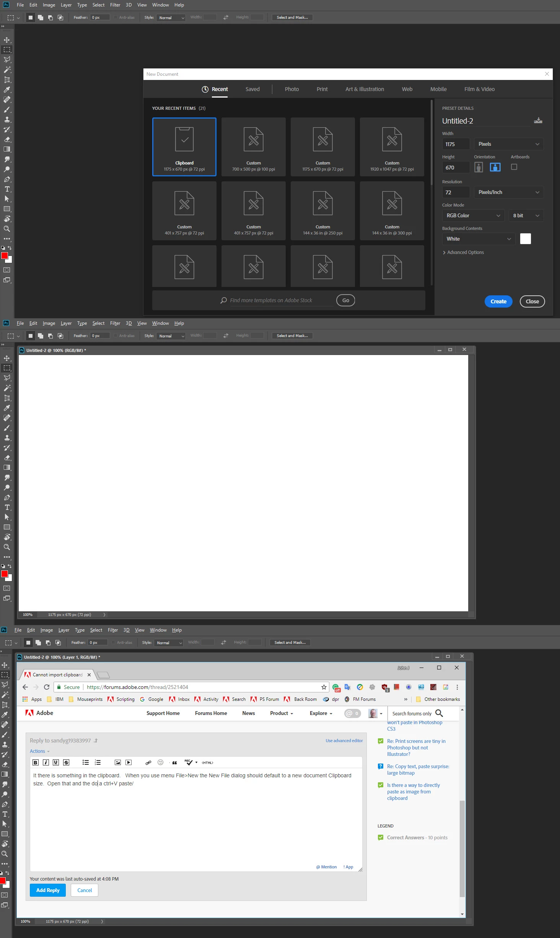Image resolution: width=560 pixels, height=938 pixels.
Task: Click the magnifier beside Search forums only
Action: point(439,713)
